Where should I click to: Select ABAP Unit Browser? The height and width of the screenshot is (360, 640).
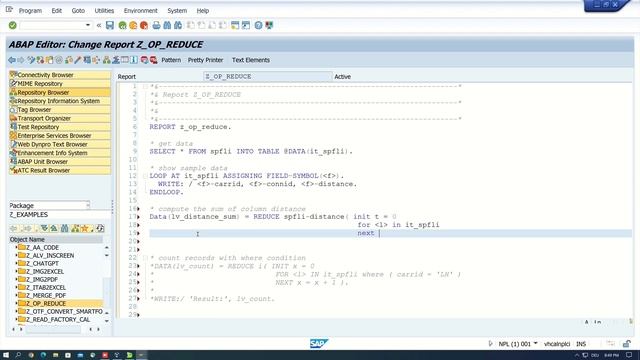[60, 162]
